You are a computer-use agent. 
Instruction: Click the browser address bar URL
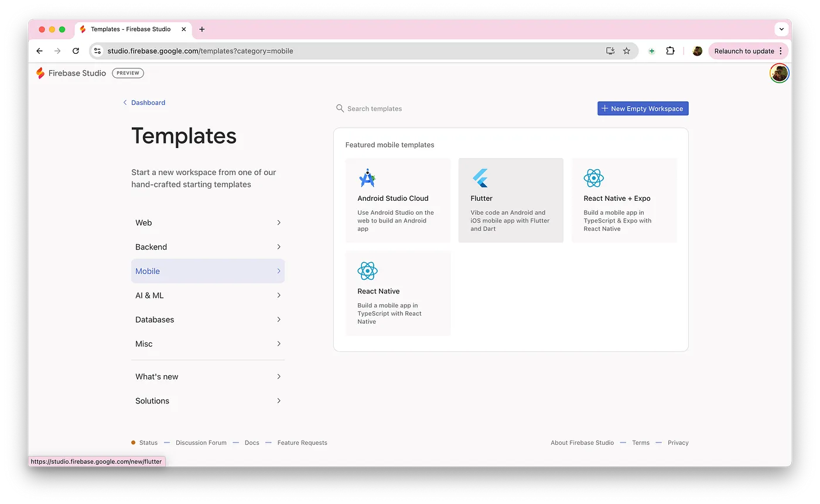click(x=200, y=51)
